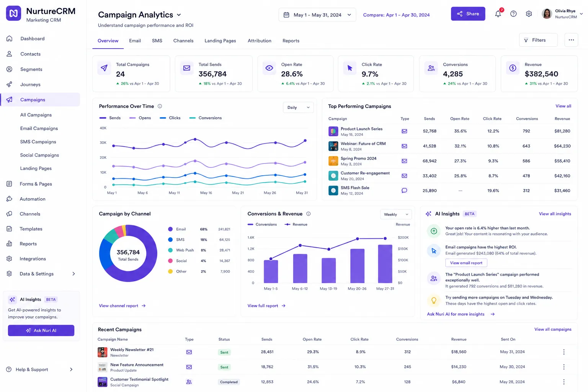The image size is (588, 392).
Task: Click the Filters button
Action: pyautogui.click(x=538, y=40)
